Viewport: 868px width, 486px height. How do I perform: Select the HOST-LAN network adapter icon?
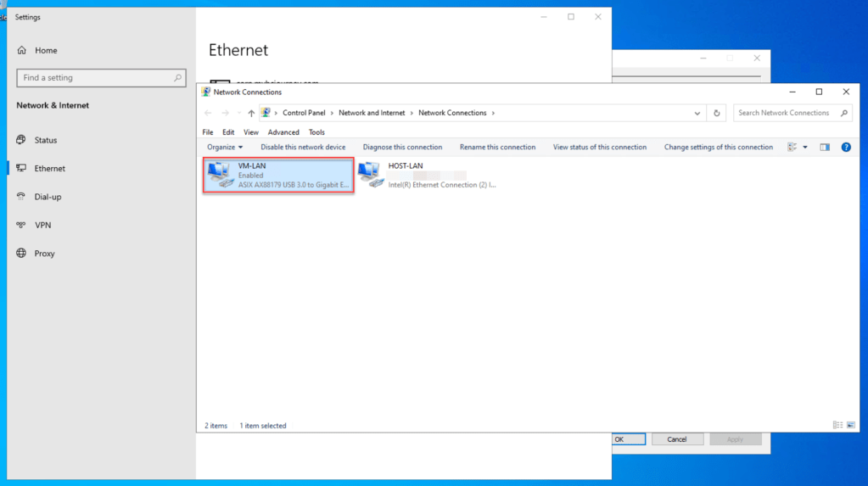371,174
